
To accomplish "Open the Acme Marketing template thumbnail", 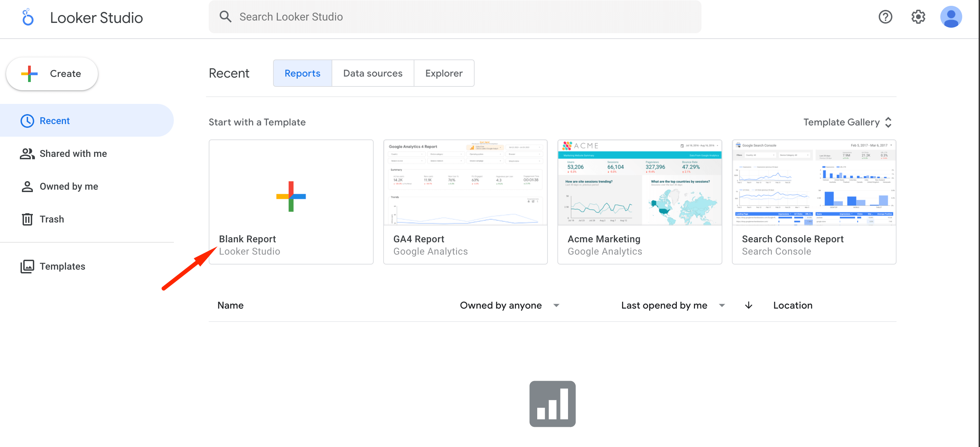I will (640, 183).
